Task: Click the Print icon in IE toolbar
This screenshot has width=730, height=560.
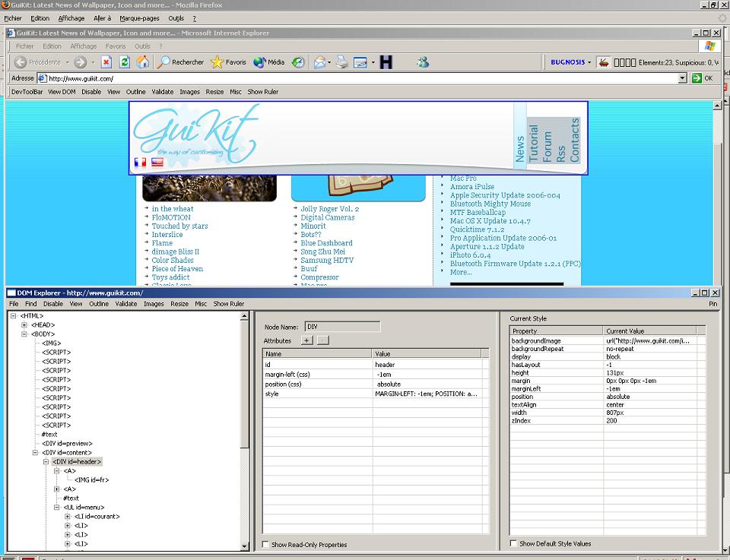Action: click(342, 62)
